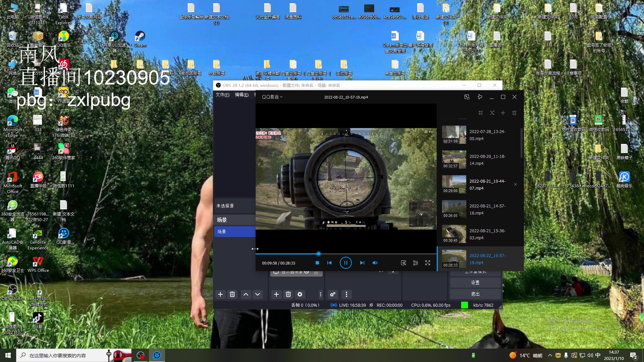Open 网易UU加速器 desktop icon
Image resolution: width=644 pixels, height=362 pixels.
click(114, 42)
